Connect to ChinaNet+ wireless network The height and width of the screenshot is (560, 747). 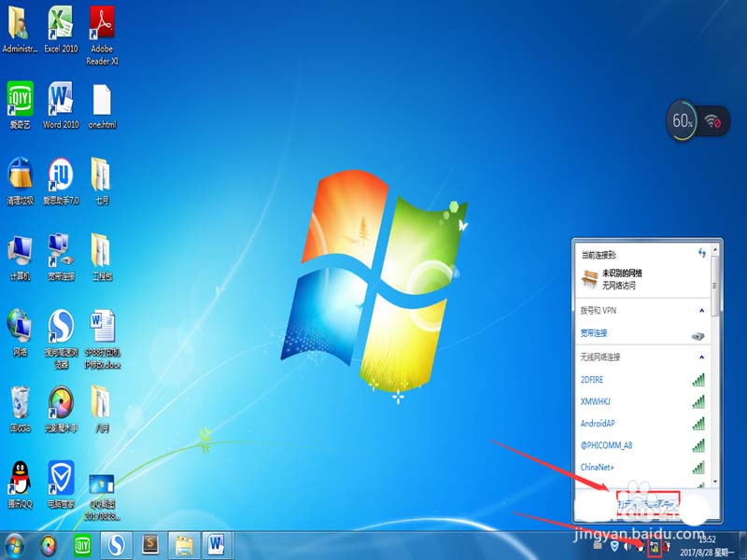(x=642, y=468)
